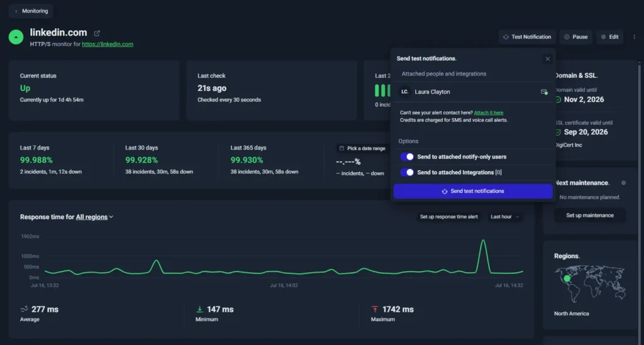Click the Edit monitor button

point(610,37)
